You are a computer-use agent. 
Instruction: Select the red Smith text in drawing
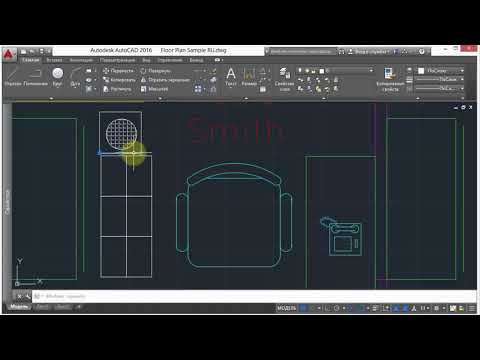(236, 131)
